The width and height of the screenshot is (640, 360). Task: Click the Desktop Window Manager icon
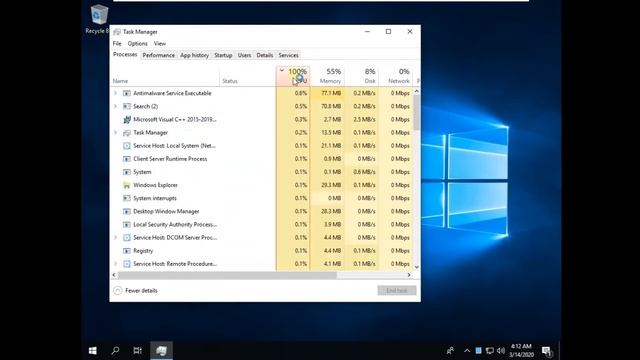[127, 211]
